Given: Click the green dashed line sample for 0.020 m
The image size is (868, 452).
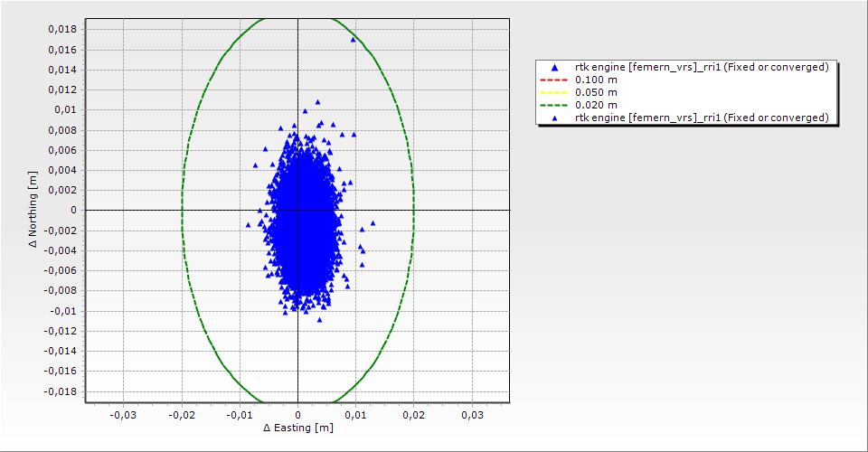Looking at the screenshot, I should [x=554, y=105].
